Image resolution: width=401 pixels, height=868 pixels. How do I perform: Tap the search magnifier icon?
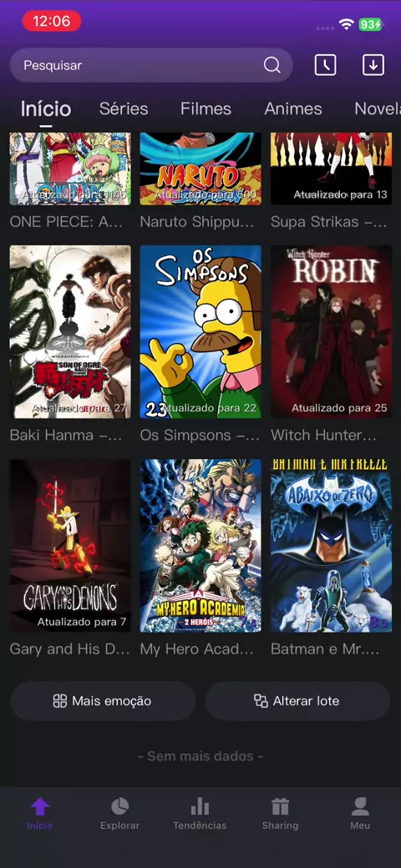click(272, 65)
